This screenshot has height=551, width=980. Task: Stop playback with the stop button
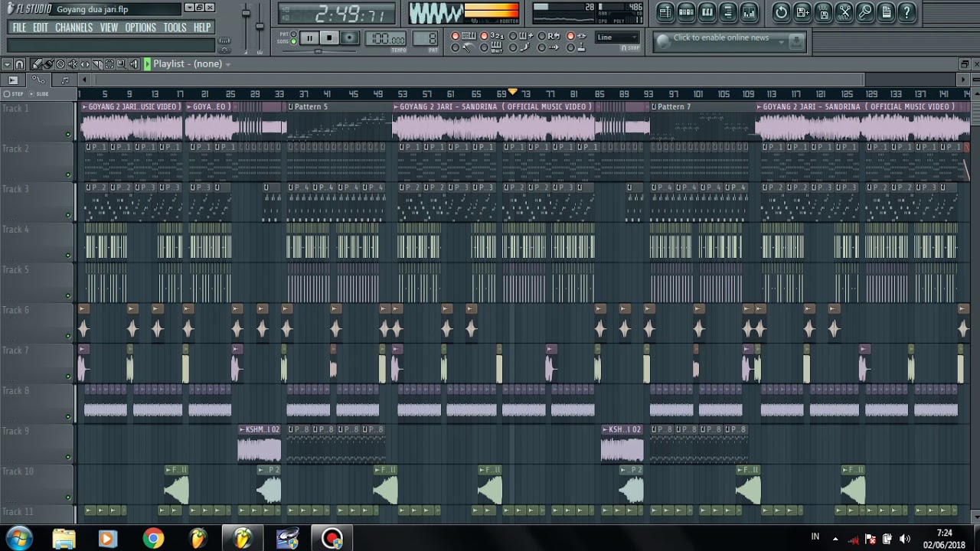click(x=329, y=37)
